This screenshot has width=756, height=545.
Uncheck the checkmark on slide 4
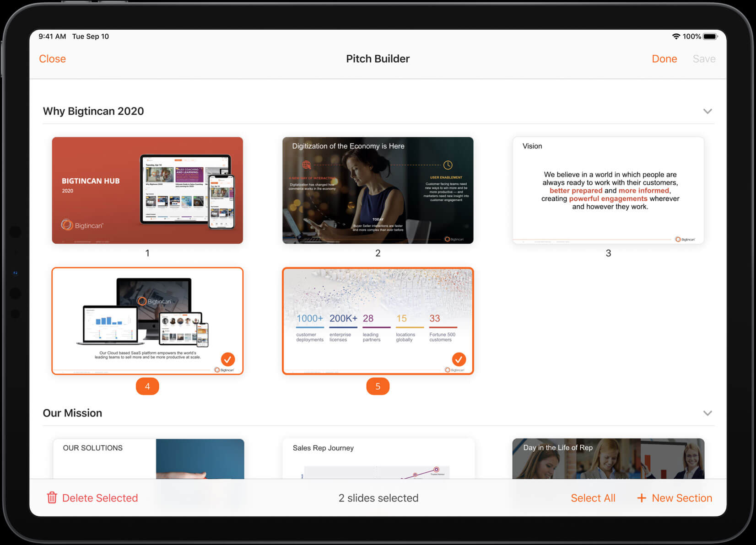click(227, 359)
